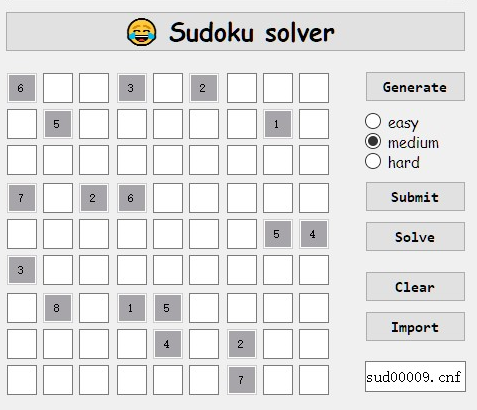Click the Sudoku solver title banner
The image size is (477, 410).
coord(235,32)
